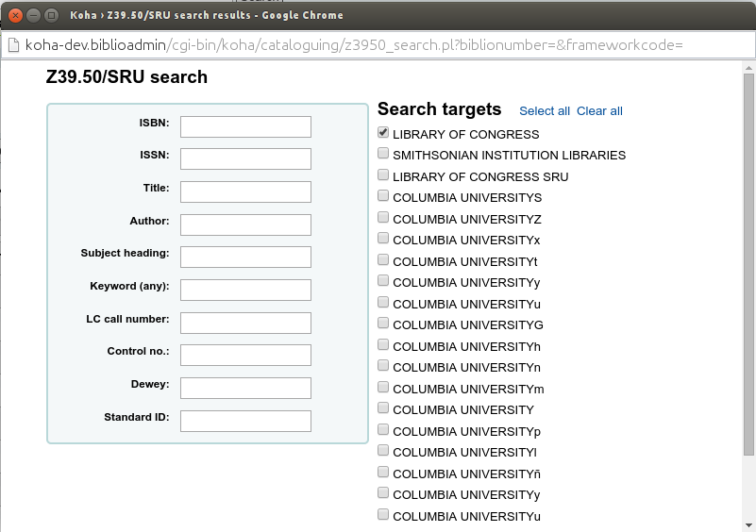Click the Select all link

pyautogui.click(x=545, y=111)
